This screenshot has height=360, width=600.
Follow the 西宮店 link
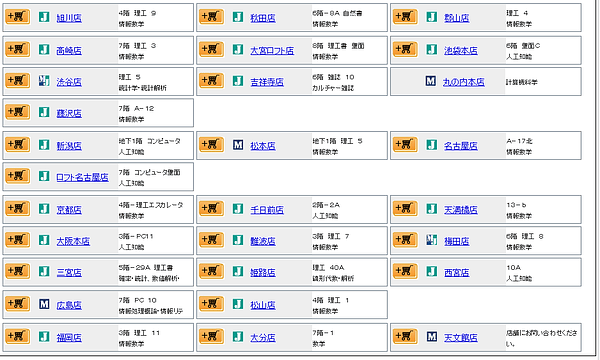click(x=457, y=273)
